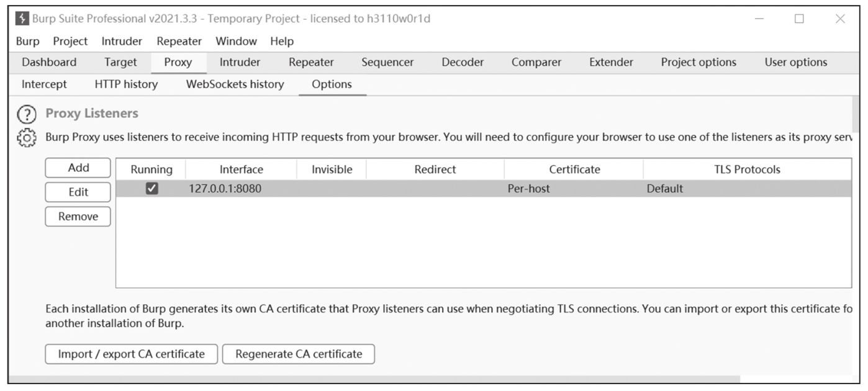This screenshot has height=391, width=868.
Task: Switch to the Dashboard tab
Action: tap(50, 63)
